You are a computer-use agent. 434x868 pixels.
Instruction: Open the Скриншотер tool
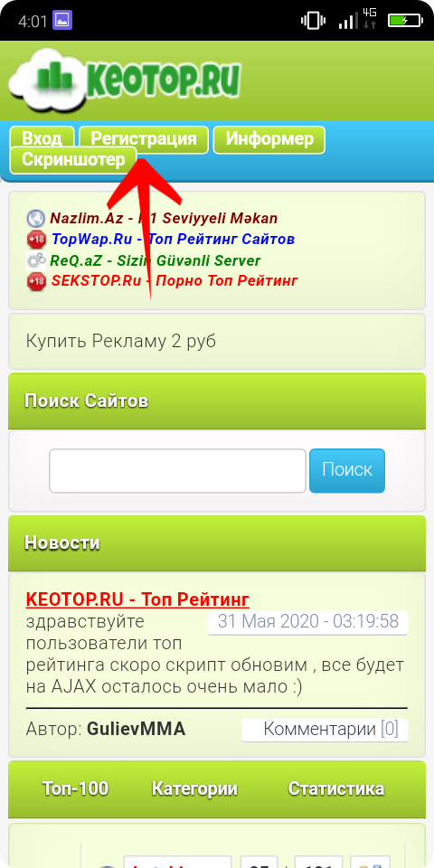73,160
